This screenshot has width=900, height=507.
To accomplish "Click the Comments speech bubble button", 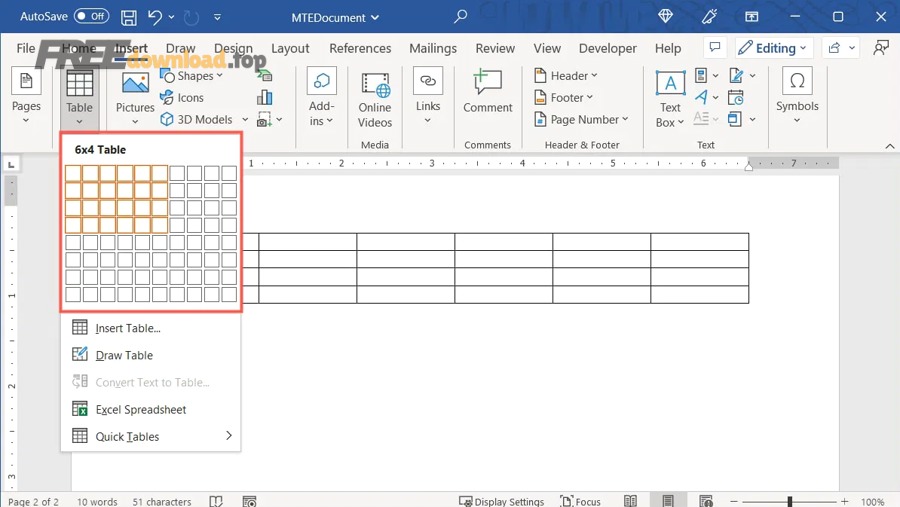I will (715, 48).
